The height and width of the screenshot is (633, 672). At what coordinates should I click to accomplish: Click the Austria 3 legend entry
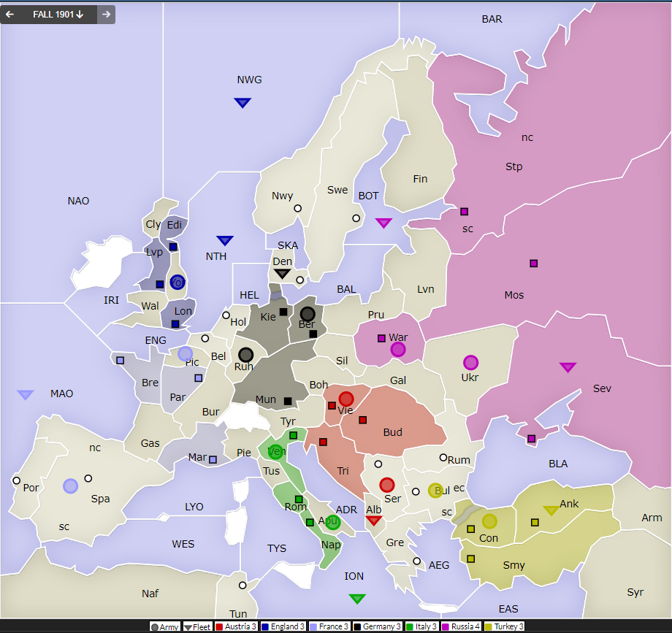coord(236,626)
